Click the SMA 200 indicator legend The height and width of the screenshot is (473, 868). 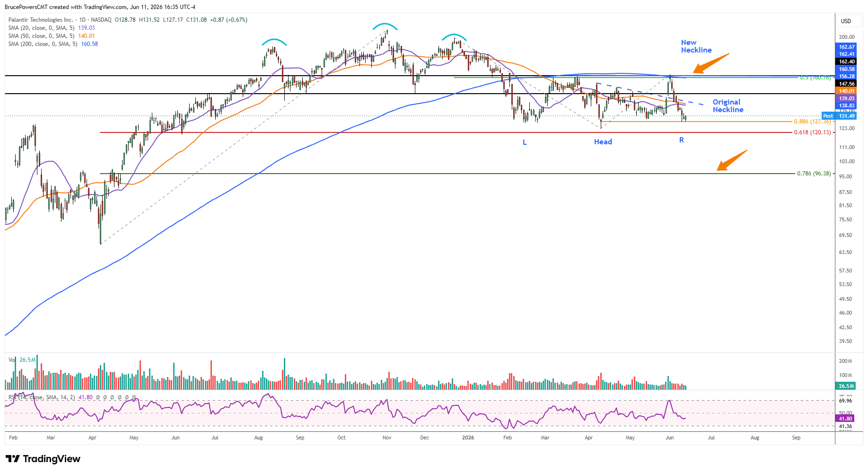(53, 44)
